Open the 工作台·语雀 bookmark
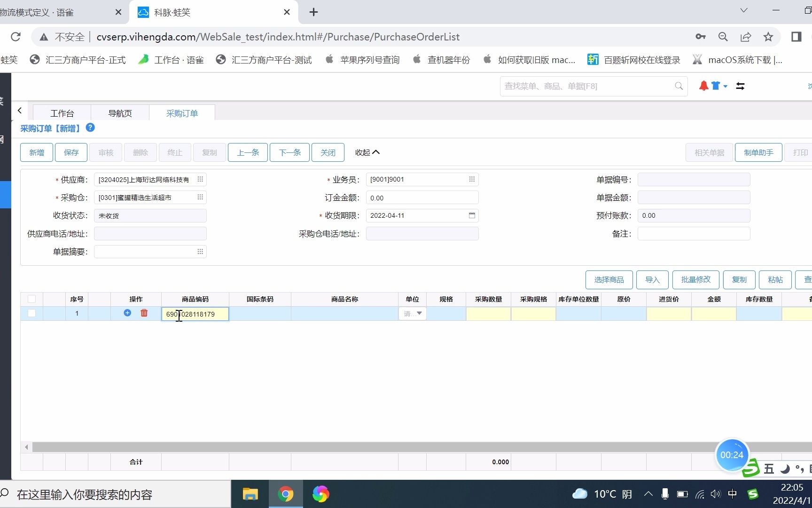This screenshot has height=508, width=812. click(171, 60)
